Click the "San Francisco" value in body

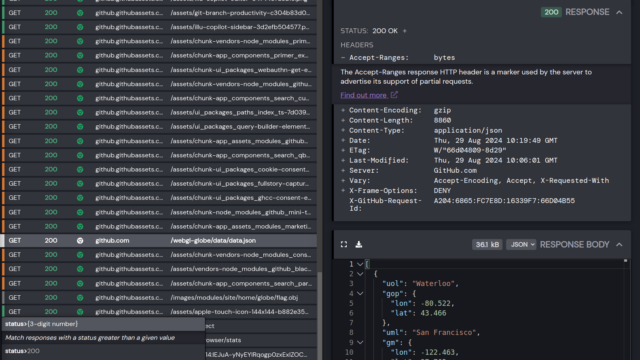444,333
